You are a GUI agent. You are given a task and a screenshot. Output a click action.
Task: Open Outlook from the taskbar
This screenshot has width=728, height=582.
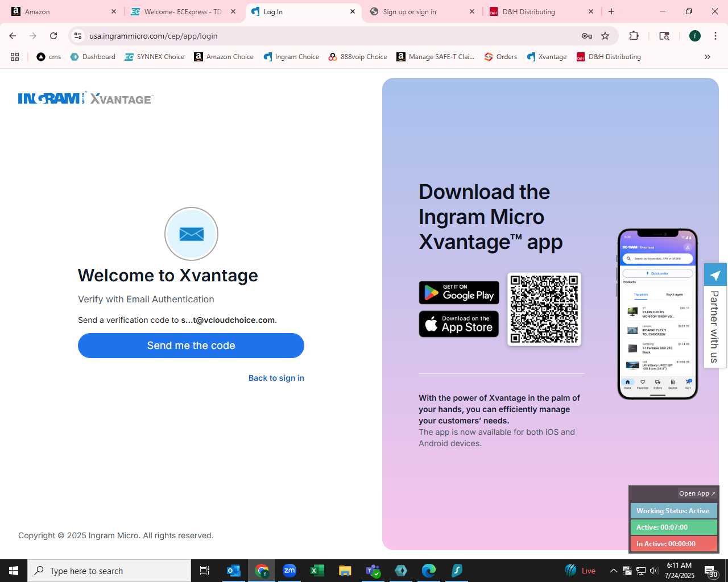click(234, 571)
